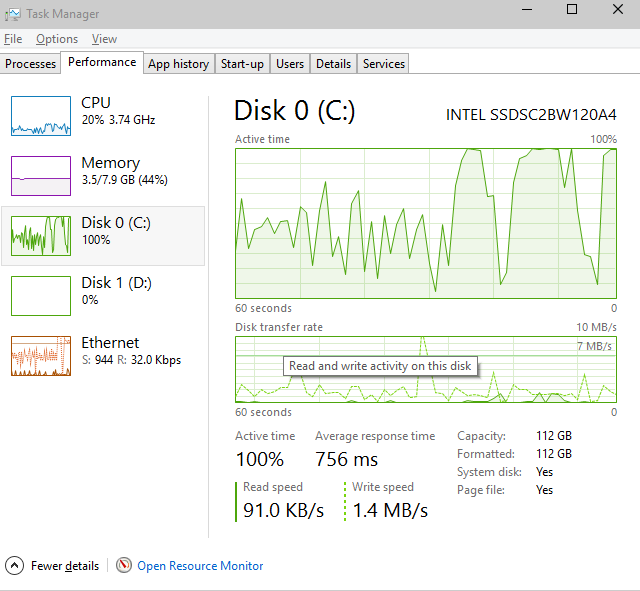Click the 3.5/7.9 GB (44%) memory reading
The height and width of the screenshot is (591, 640).
pos(124,180)
